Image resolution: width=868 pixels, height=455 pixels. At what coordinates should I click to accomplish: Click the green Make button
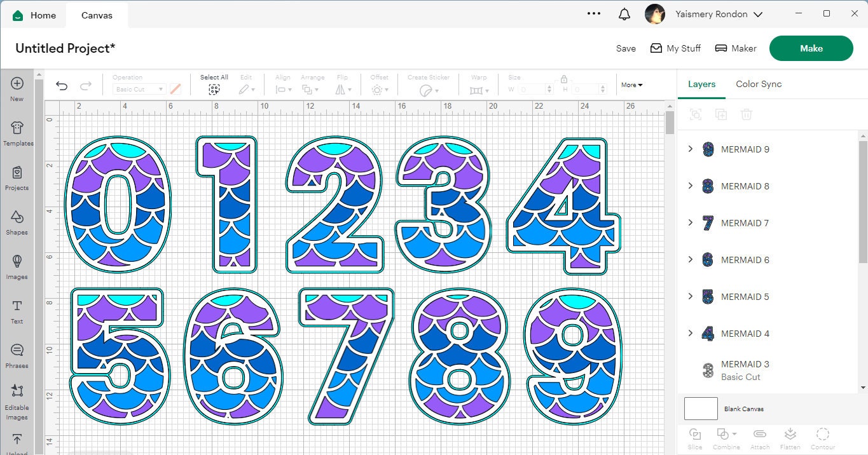(x=811, y=48)
